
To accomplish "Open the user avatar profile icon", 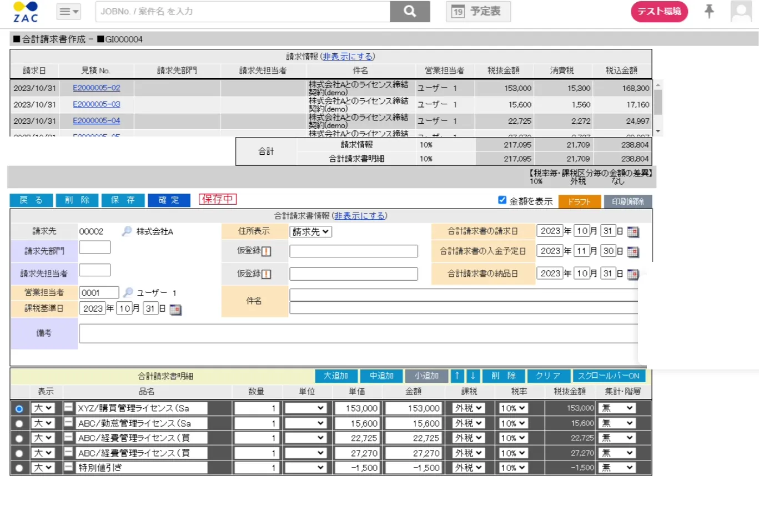I will 741,11.
